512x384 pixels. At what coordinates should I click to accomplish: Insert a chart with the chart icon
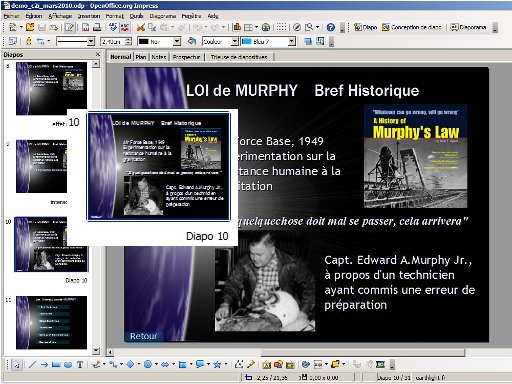[x=237, y=27]
